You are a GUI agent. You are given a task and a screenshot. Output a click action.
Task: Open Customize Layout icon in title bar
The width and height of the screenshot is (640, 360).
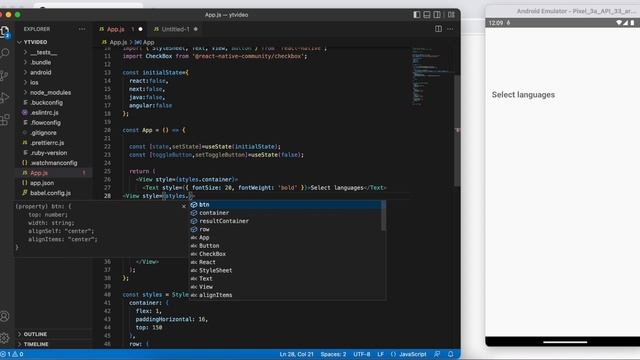pyautogui.click(x=451, y=15)
